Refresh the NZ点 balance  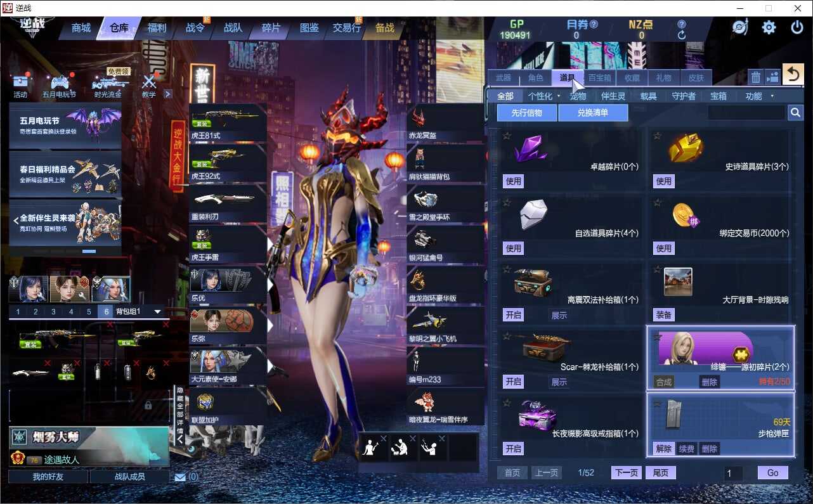pyautogui.click(x=682, y=36)
